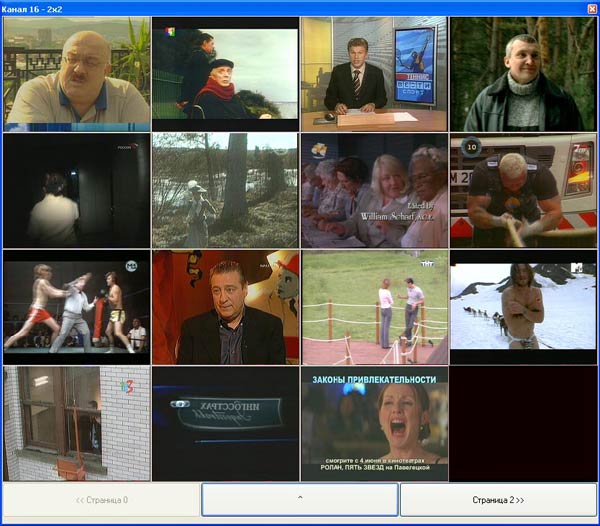Open the Страница 2 >> next page button
The height and width of the screenshot is (526, 600).
[x=498, y=500]
